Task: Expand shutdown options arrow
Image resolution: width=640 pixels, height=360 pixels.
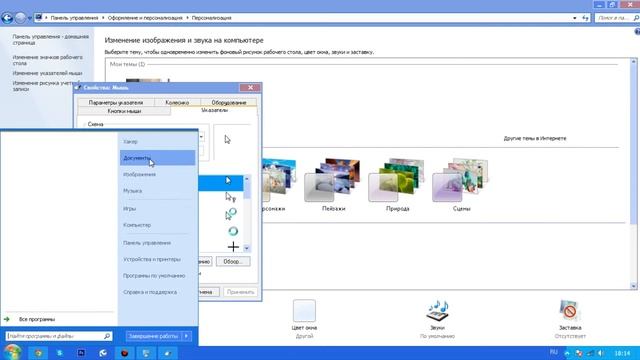Action: coord(186,336)
